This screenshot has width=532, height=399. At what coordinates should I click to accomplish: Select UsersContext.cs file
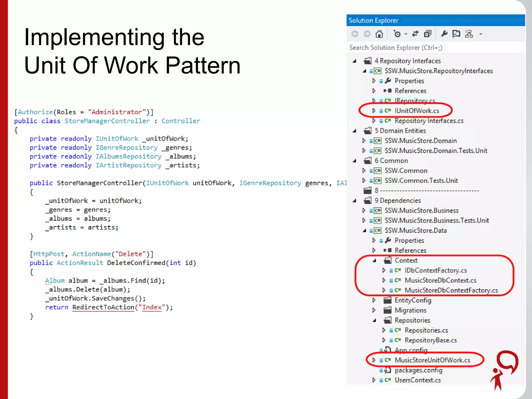418,380
